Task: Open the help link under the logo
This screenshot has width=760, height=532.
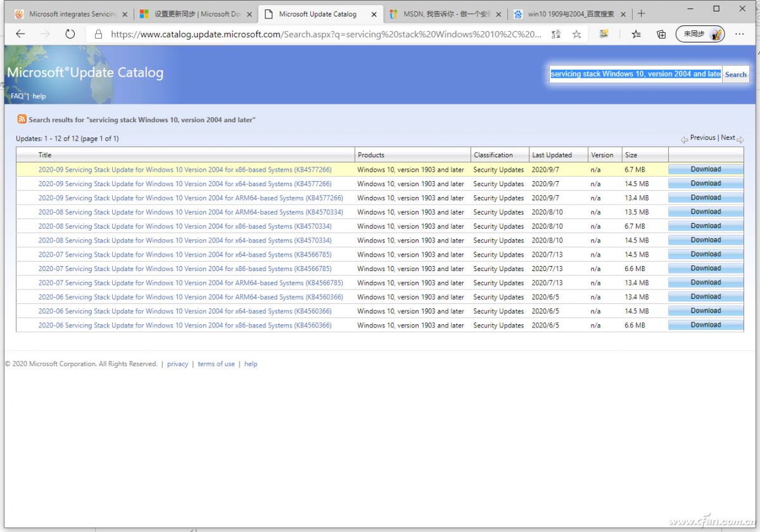Action: point(39,96)
